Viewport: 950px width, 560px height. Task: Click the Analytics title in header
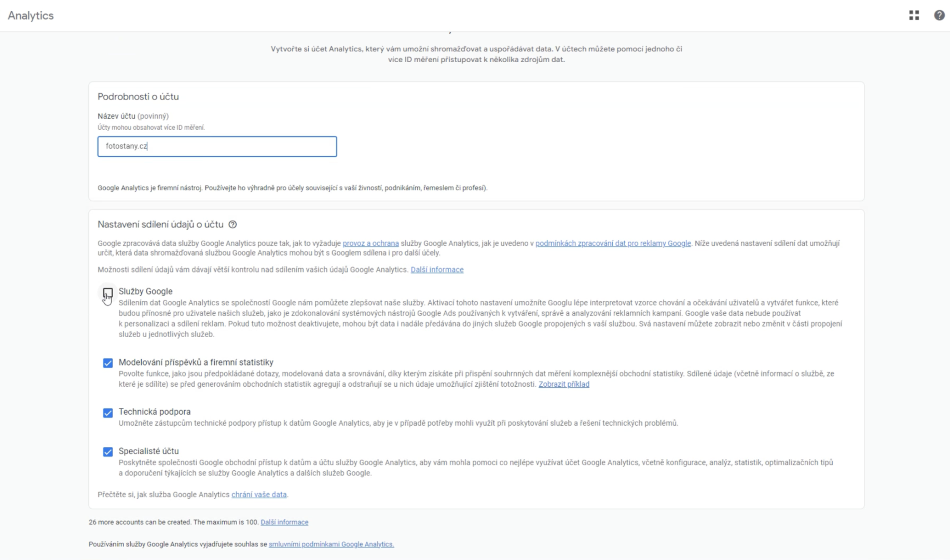point(31,16)
